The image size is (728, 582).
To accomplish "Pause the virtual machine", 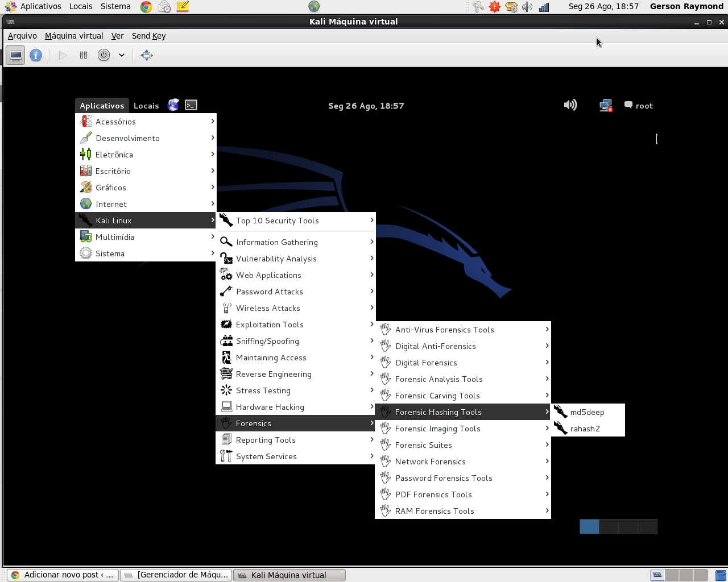I will 84,55.
